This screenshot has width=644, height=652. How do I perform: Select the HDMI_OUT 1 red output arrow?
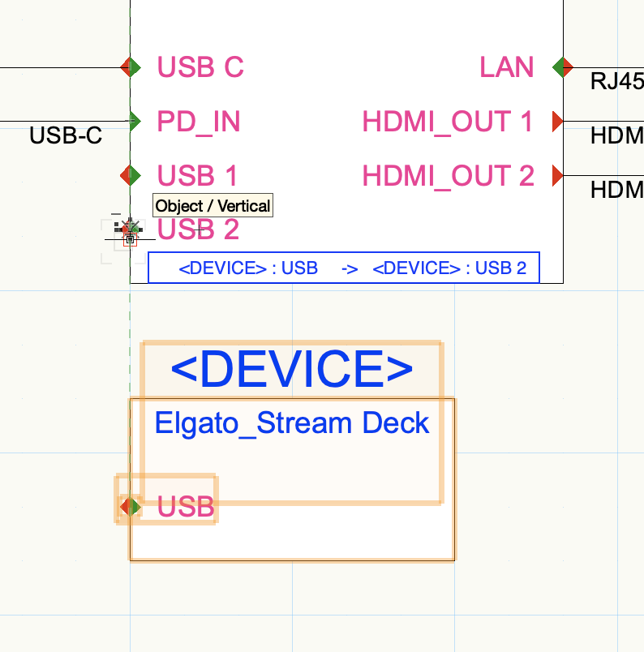(x=557, y=122)
